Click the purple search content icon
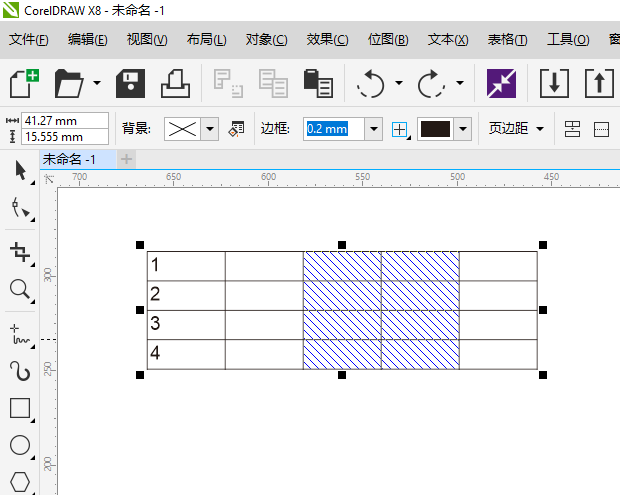This screenshot has height=495, width=620. point(501,83)
